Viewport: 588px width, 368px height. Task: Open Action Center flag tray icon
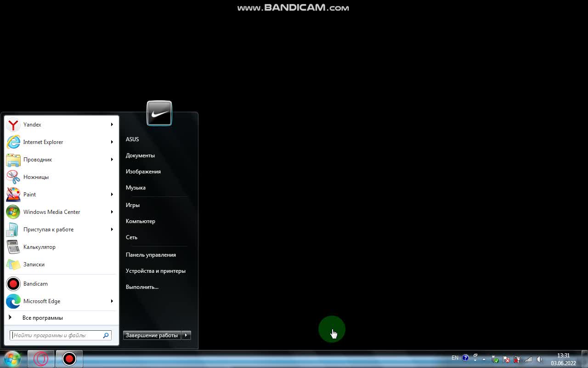coord(506,359)
